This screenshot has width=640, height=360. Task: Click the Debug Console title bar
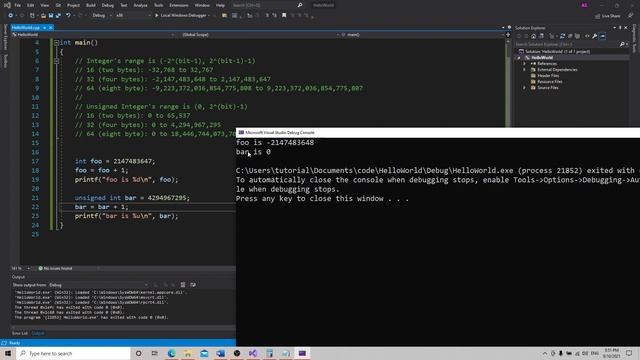438,133
